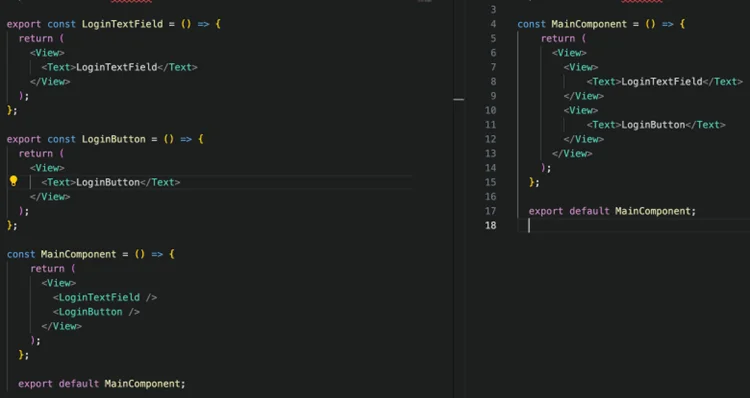Click line number 4 in the gutter
750x398 pixels.
tap(493, 24)
